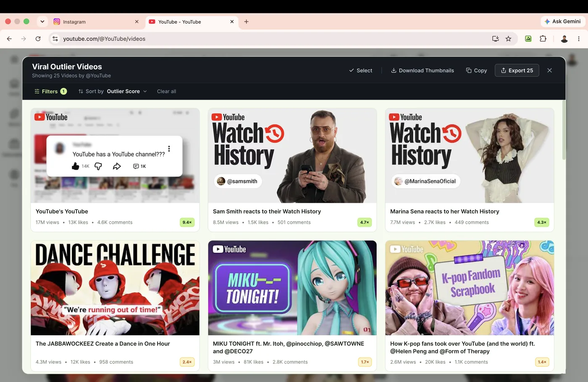Click the 1.7× outlier score badge

(365, 362)
